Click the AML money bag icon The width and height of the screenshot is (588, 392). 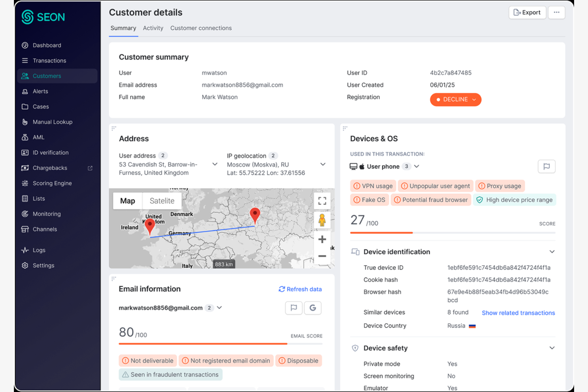click(25, 137)
